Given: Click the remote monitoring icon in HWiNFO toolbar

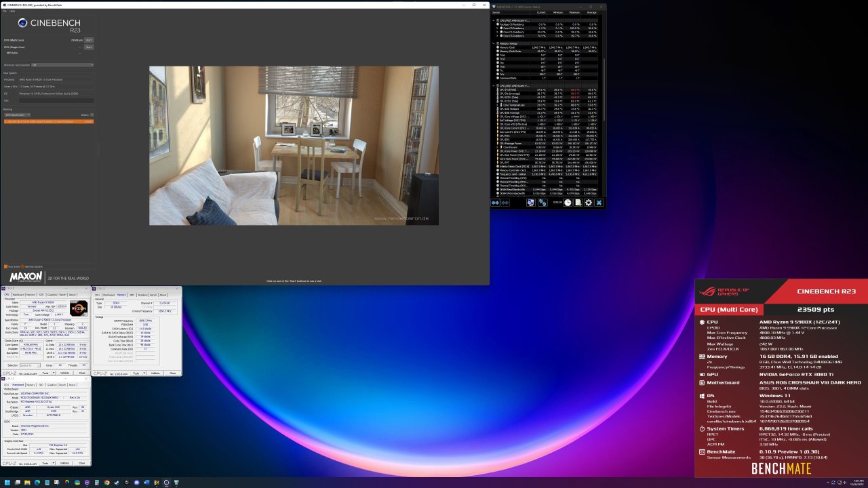Looking at the screenshot, I should (542, 203).
